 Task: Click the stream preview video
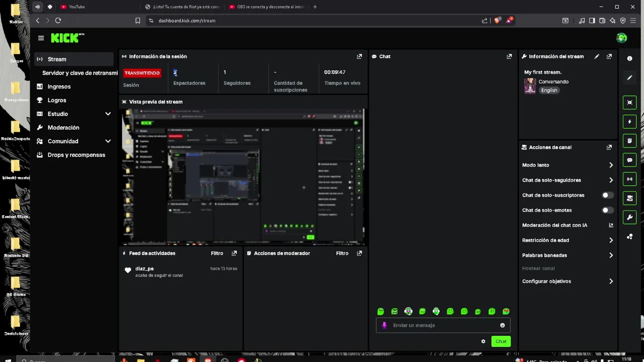click(243, 176)
